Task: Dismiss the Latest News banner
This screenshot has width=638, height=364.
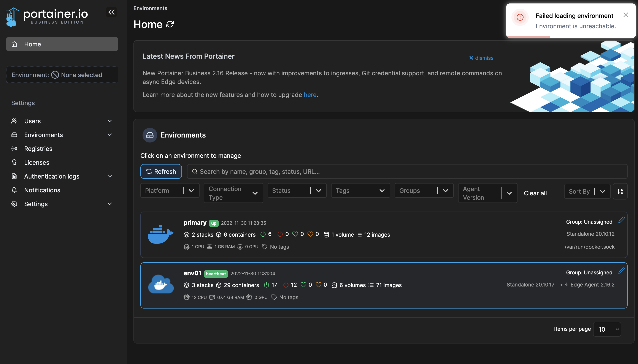Action: 481,58
